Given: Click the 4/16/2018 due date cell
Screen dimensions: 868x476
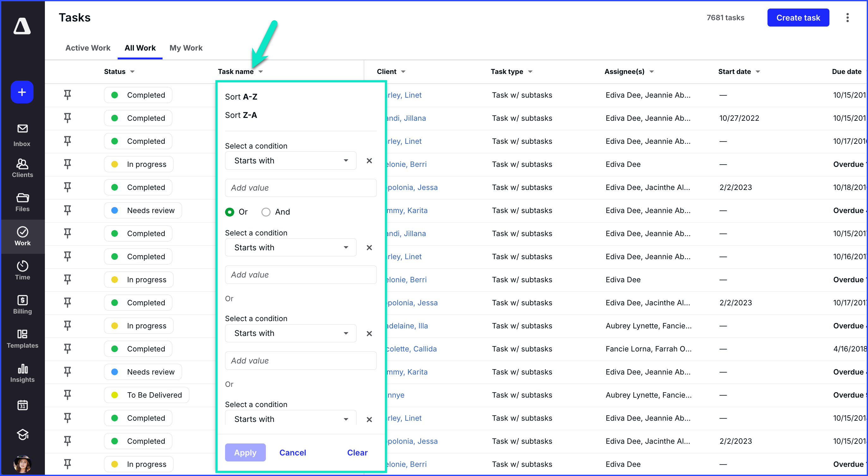Looking at the screenshot, I should (x=849, y=349).
